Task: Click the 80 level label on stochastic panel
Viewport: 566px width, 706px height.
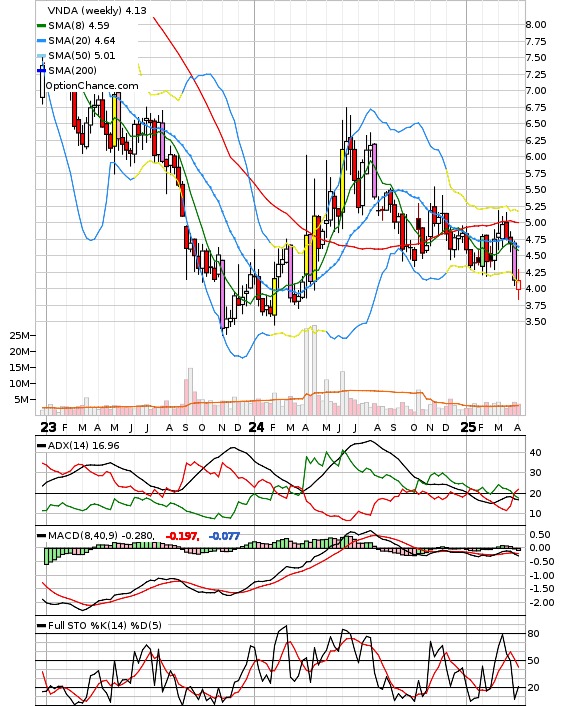Action: [533, 634]
